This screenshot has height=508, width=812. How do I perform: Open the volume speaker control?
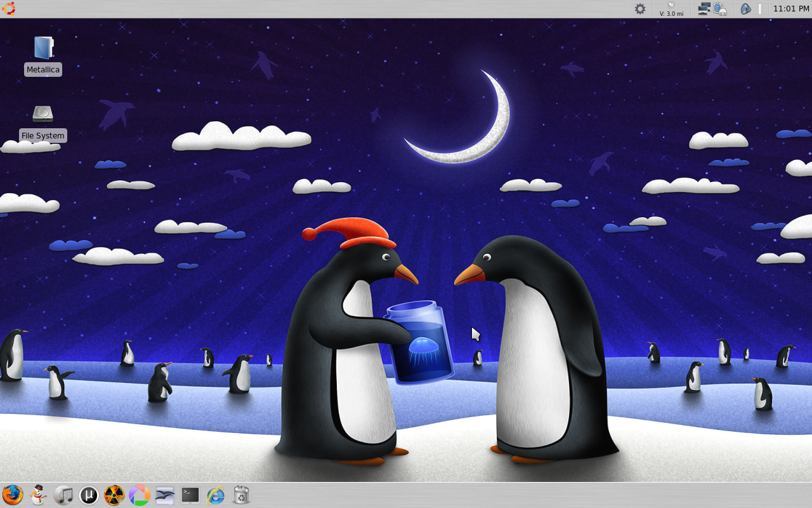point(746,9)
